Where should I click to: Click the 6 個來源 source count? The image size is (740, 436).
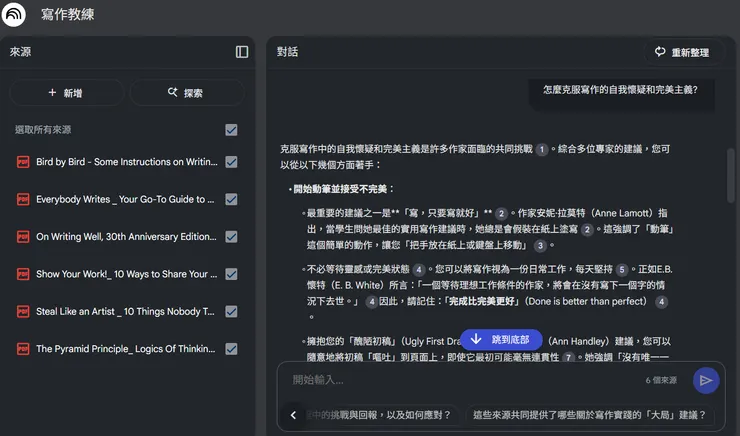[x=661, y=380]
